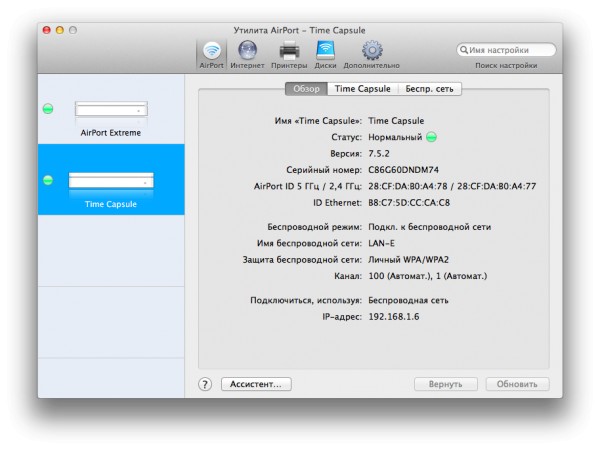
Task: Focus the Имя настройки search field
Action: pyautogui.click(x=506, y=50)
